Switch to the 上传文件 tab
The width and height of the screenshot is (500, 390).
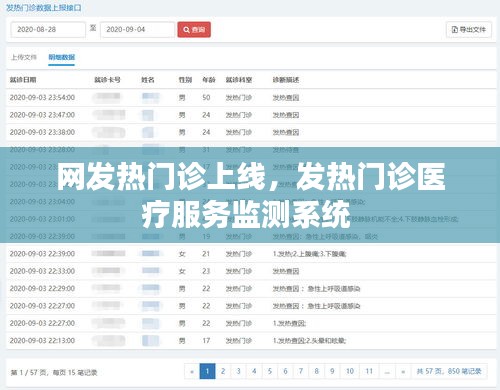coord(24,57)
